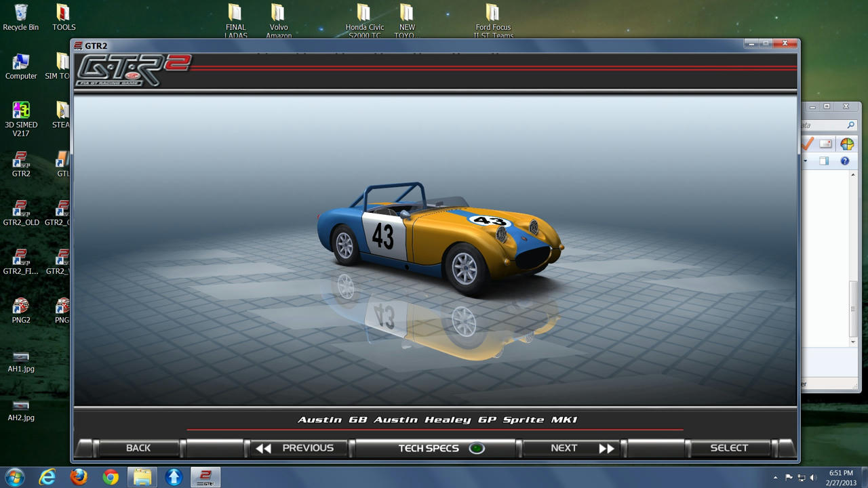This screenshot has height=488, width=868.
Task: Open the TOOLS desktop folder
Action: [63, 18]
